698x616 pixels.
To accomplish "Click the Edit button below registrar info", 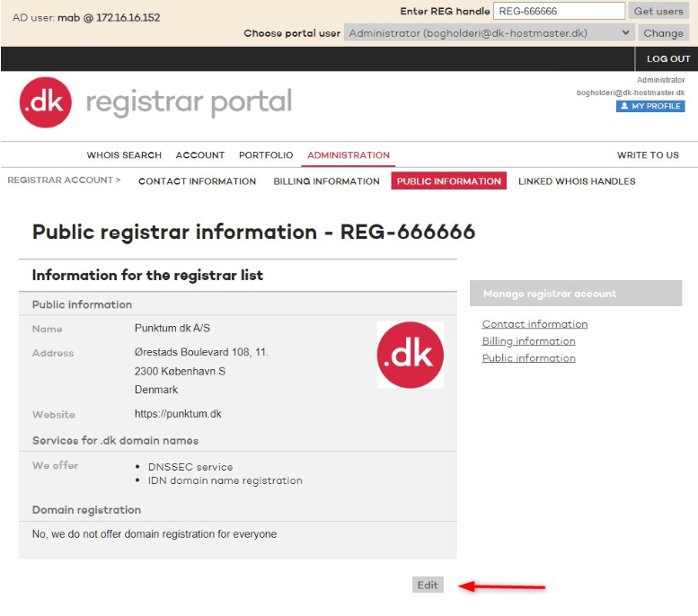I will (x=428, y=585).
